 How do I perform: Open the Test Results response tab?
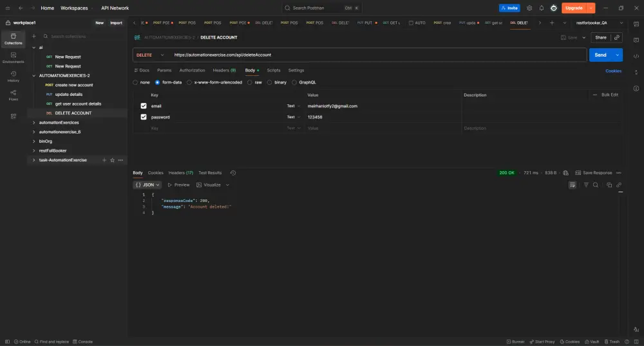coord(210,173)
